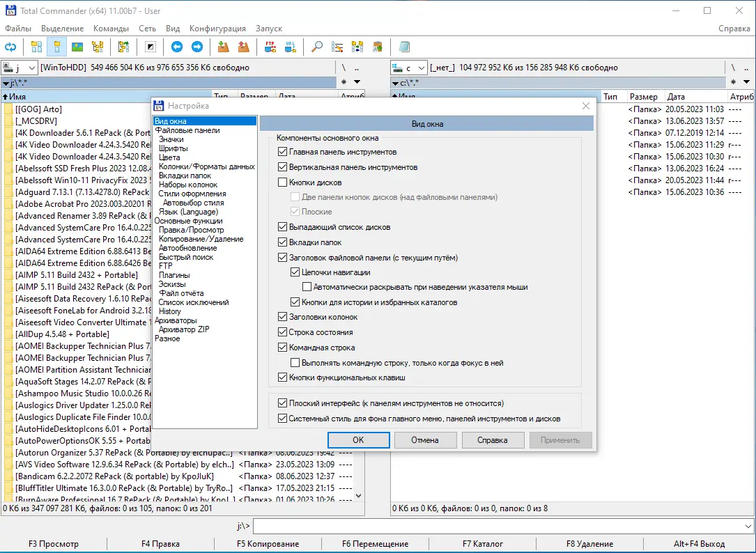Click right panel root '\' button

point(733,68)
